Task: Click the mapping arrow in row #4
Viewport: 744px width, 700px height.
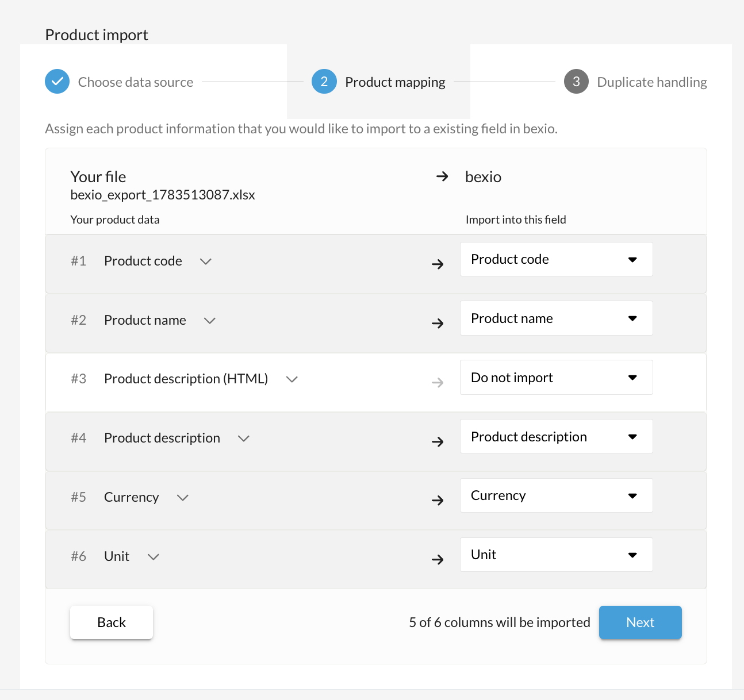Action: coord(438,442)
